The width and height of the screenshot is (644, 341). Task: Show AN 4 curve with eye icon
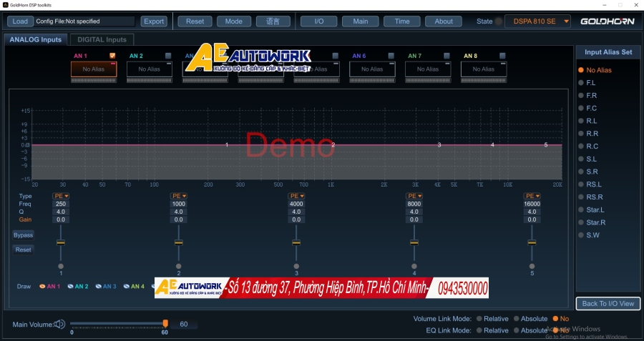click(x=127, y=287)
